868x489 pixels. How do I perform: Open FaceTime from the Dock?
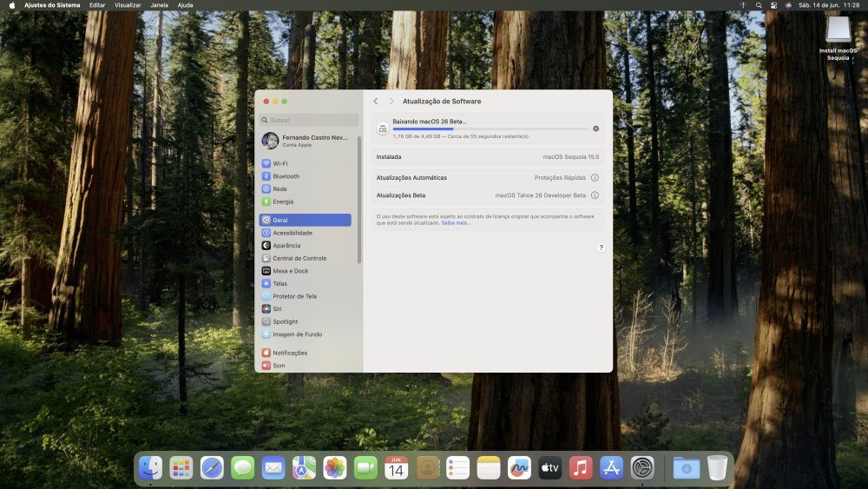click(x=365, y=468)
